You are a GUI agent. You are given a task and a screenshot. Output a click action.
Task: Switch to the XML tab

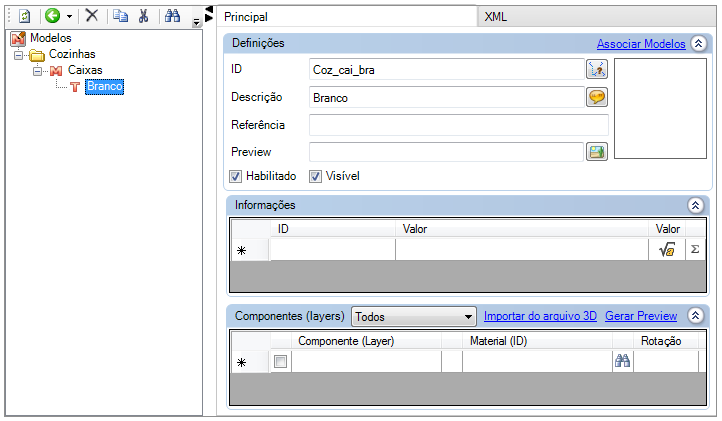pos(495,17)
